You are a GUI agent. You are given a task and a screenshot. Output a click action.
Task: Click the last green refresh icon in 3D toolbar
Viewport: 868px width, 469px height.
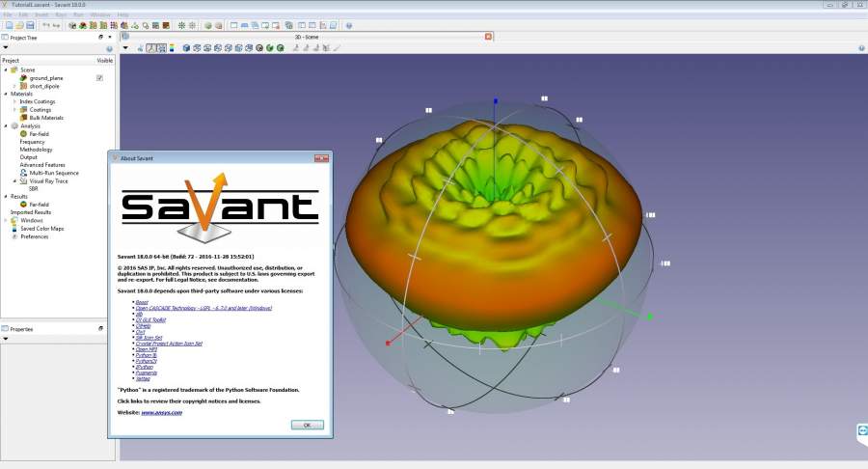point(280,48)
